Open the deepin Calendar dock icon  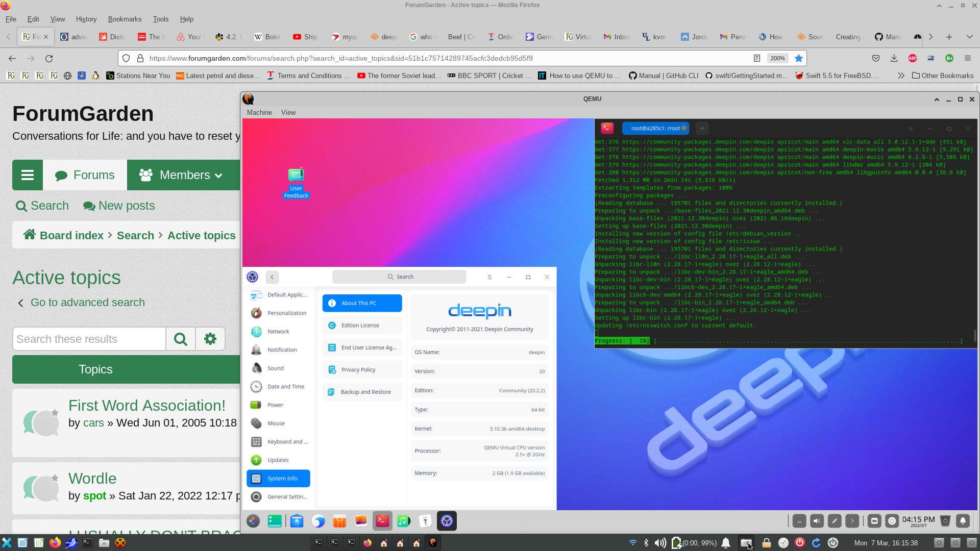pyautogui.click(x=425, y=521)
